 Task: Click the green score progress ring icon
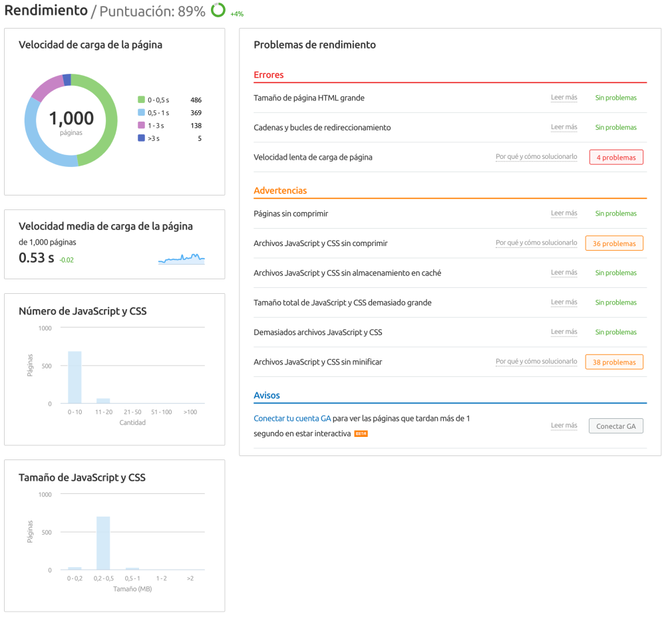[x=218, y=10]
